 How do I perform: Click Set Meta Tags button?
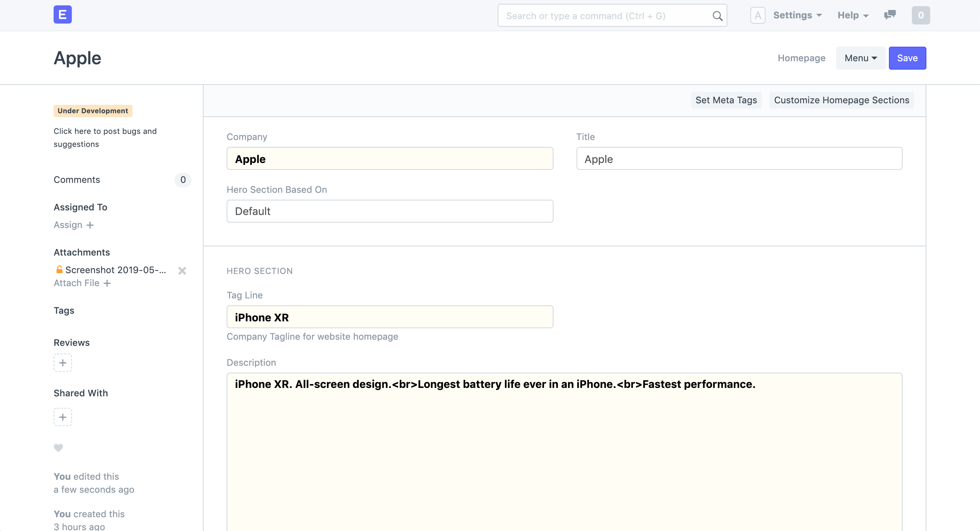[726, 100]
